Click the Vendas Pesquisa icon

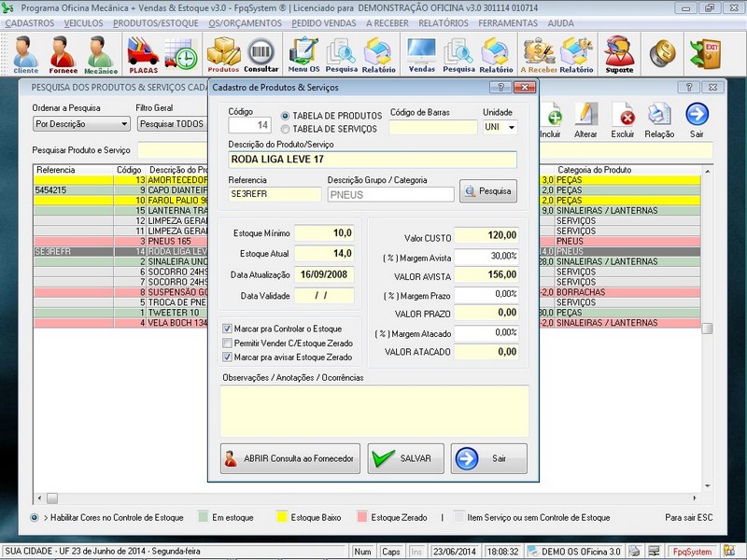[x=458, y=54]
